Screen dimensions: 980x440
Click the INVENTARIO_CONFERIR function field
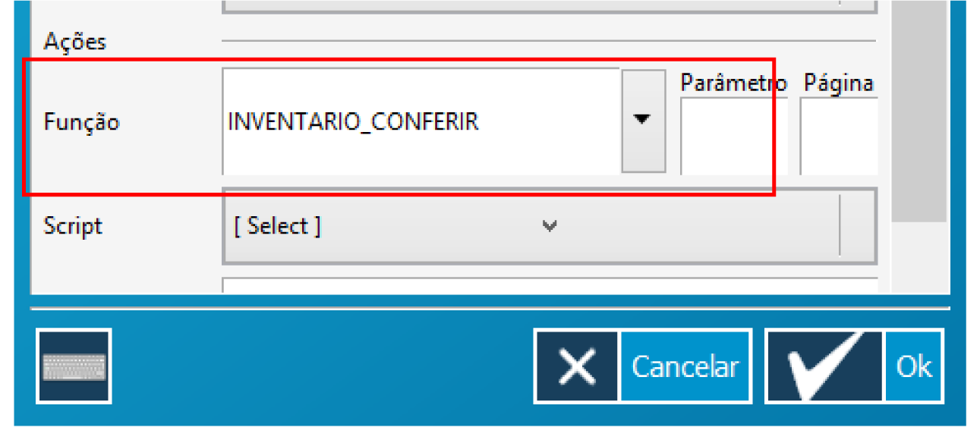tap(421, 121)
